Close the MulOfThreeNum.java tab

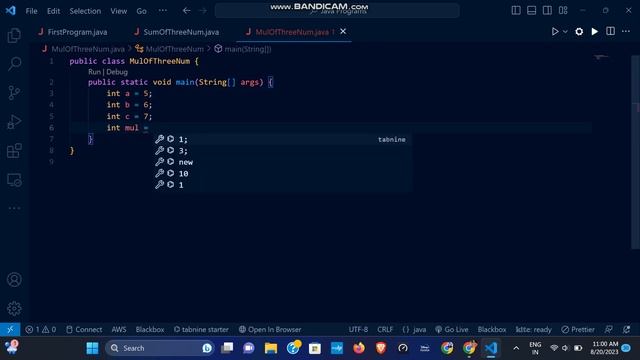[343, 31]
